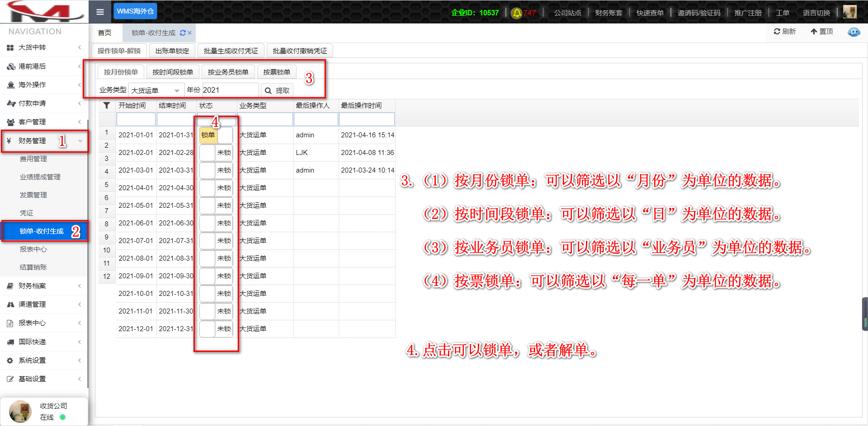The height and width of the screenshot is (426, 868).
Task: Click the 付款申请 sidebar icon
Action: pyautogui.click(x=11, y=103)
